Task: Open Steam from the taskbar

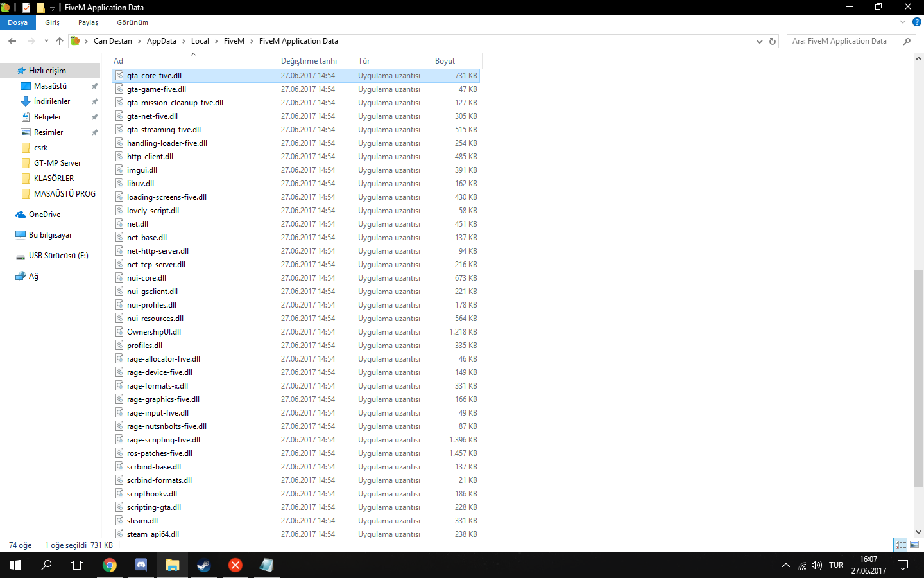Action: 203,565
